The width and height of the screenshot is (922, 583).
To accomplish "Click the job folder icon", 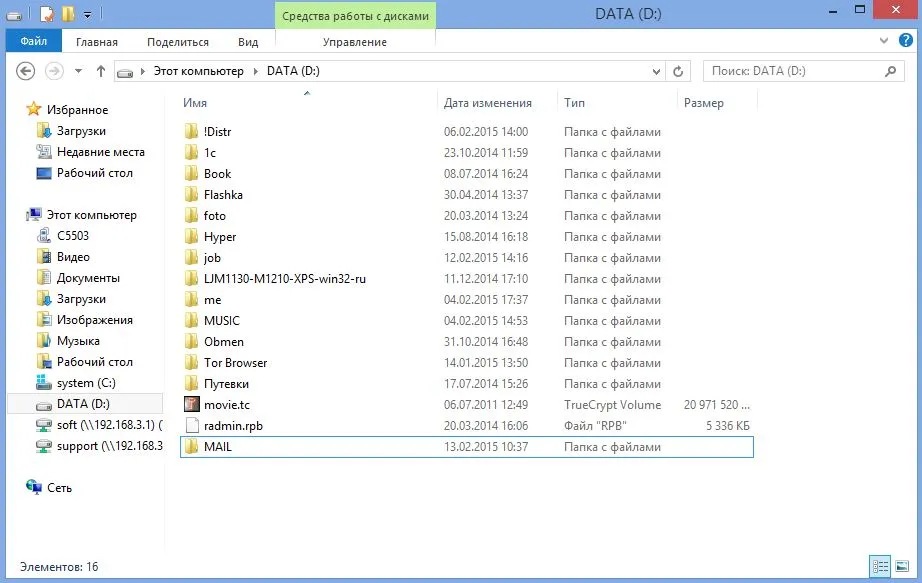I will pos(191,258).
